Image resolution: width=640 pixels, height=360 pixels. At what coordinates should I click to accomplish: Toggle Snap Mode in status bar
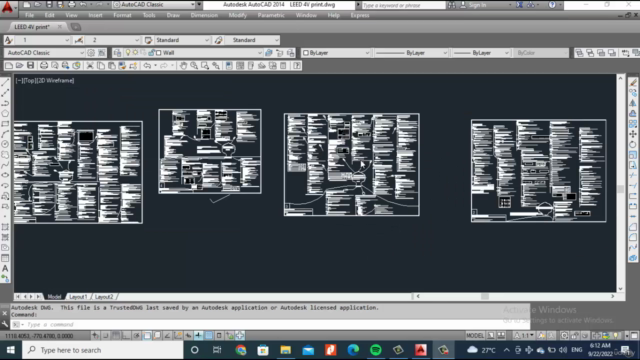(x=106, y=336)
